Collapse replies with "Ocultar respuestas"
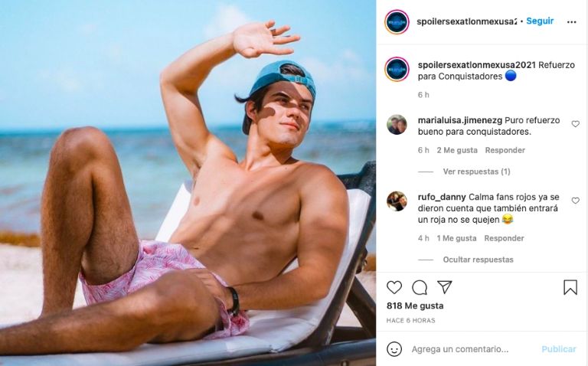Viewport: 588px width, 366px height. 478,260
